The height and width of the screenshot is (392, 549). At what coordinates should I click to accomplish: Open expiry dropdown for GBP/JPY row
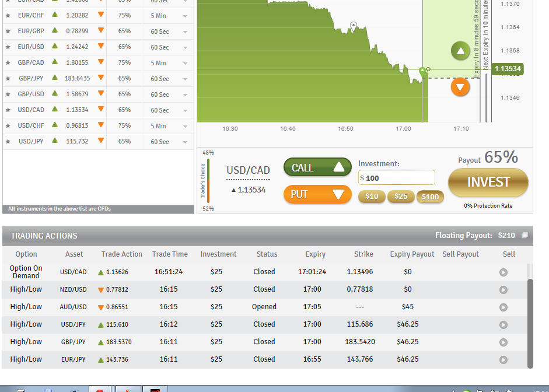(185, 79)
